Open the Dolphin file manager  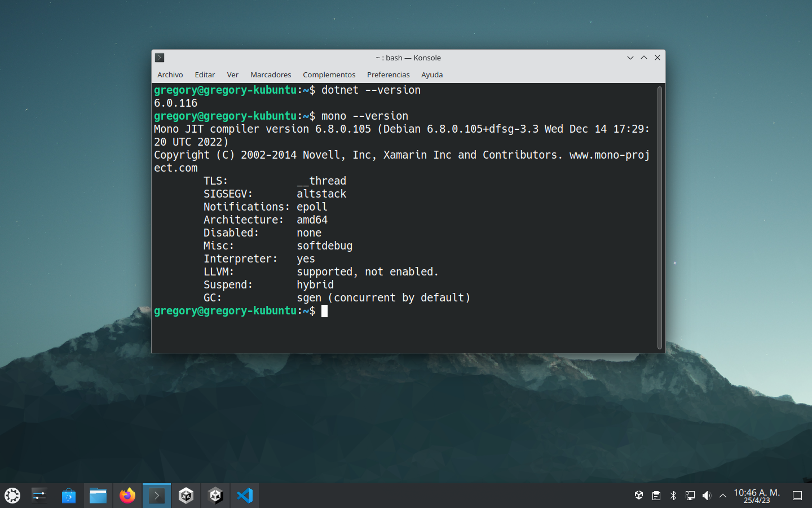coord(98,496)
